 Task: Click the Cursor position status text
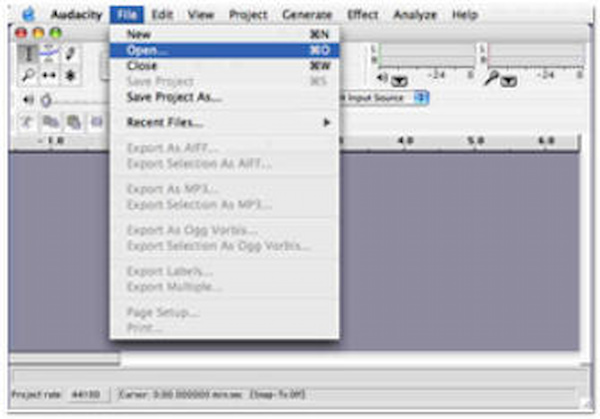pos(181,394)
